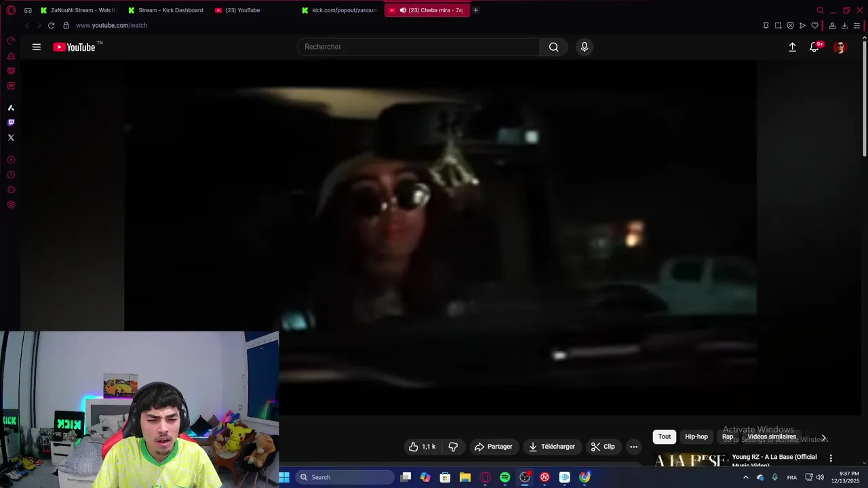Image resolution: width=868 pixels, height=488 pixels.
Task: Select the Cheba mira active tab
Action: pos(427,10)
